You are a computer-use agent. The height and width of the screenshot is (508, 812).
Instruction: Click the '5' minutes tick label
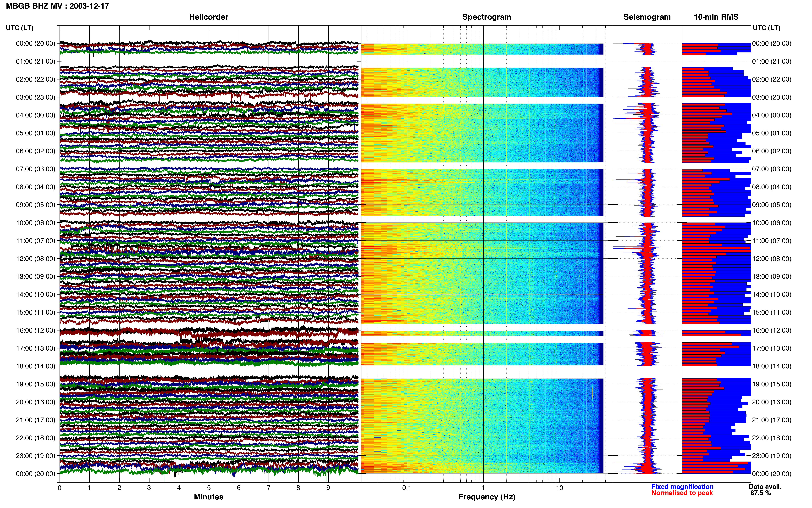pos(209,488)
